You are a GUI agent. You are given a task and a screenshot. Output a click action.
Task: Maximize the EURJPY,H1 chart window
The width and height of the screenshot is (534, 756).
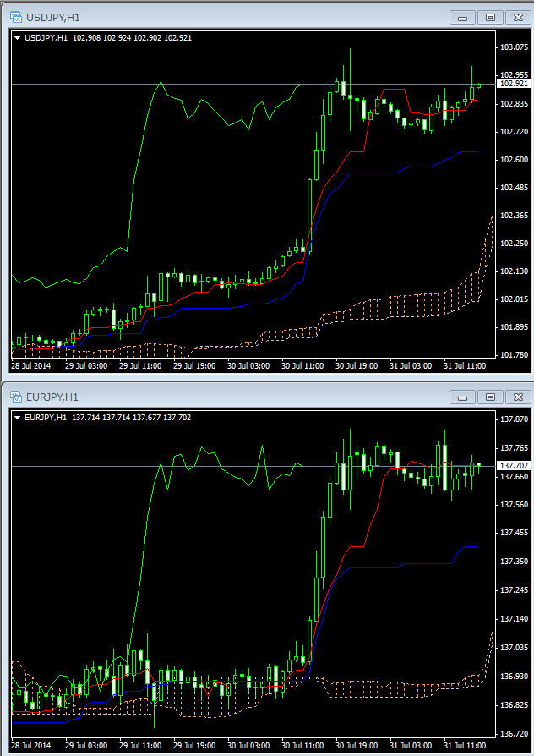point(490,397)
